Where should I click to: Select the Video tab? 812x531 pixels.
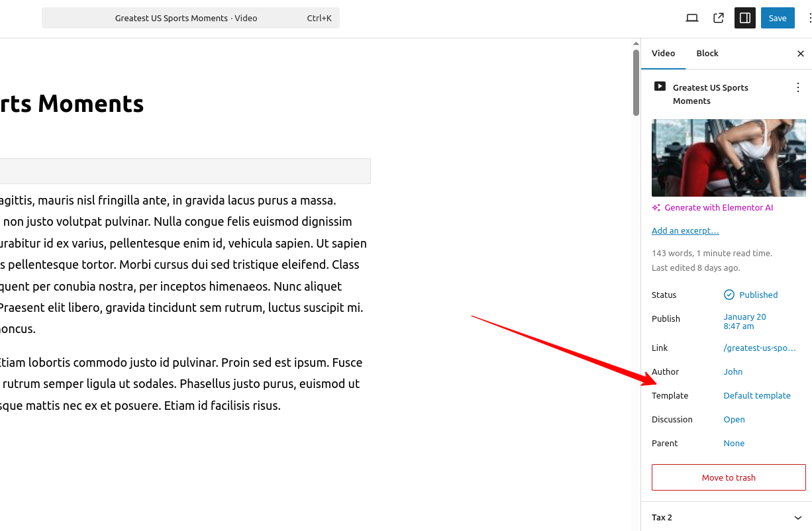tap(663, 53)
